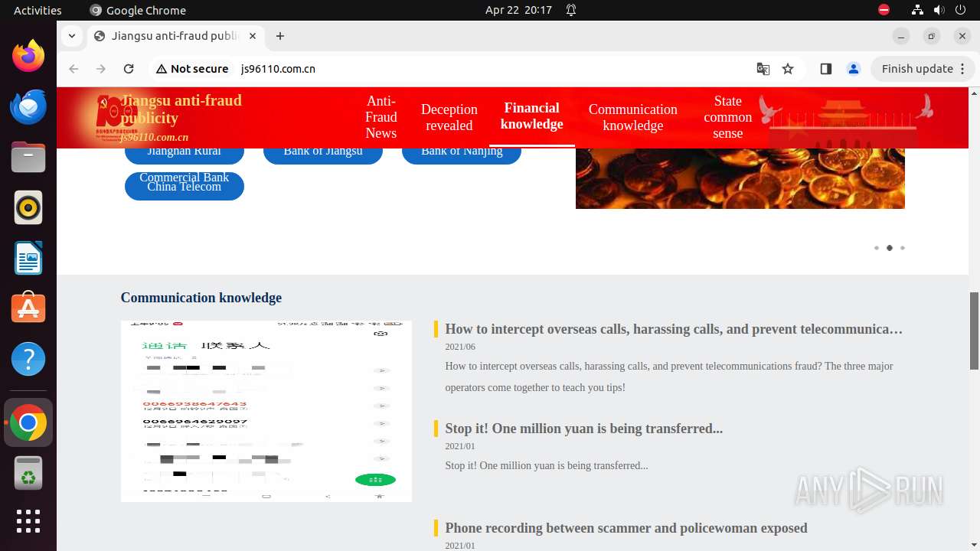Open the article on intercepting overseas calls
The height and width of the screenshot is (551, 980).
click(674, 329)
